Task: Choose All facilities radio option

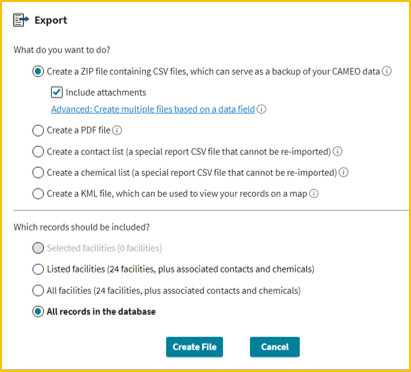Action: coord(38,291)
